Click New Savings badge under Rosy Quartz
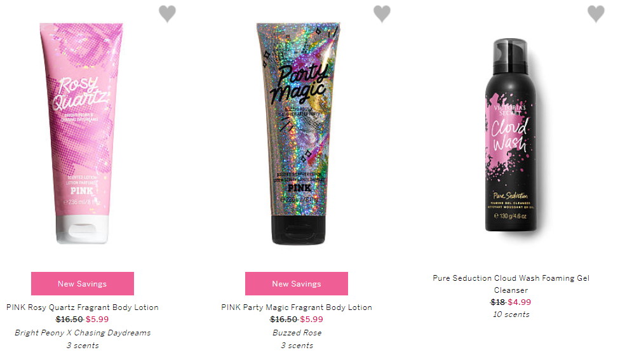Viewport: 618px width, 364px height. pyautogui.click(x=83, y=283)
